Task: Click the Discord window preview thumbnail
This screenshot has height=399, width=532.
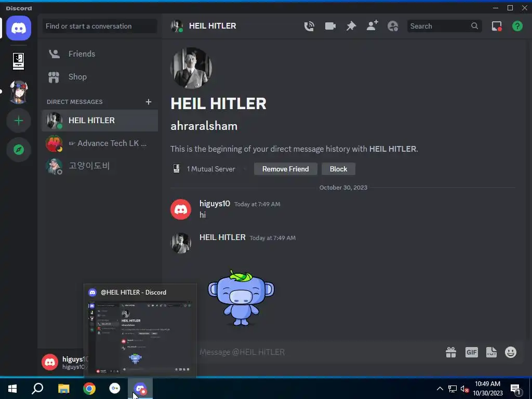Action: click(x=140, y=338)
